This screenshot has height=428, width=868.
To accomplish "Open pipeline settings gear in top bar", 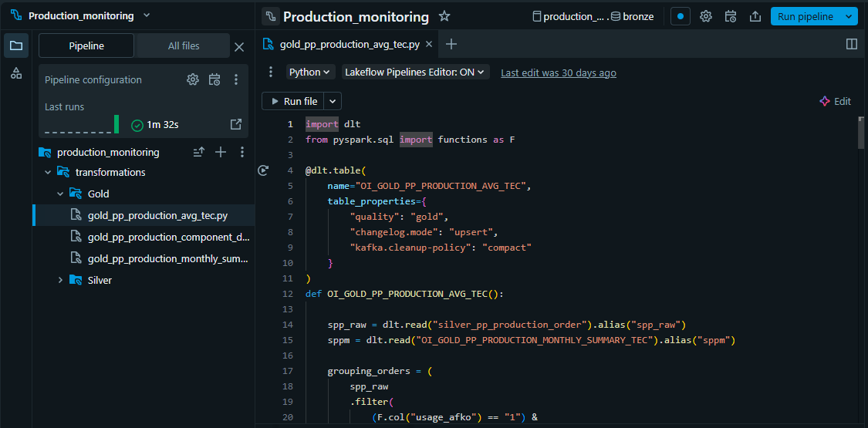I will click(705, 16).
